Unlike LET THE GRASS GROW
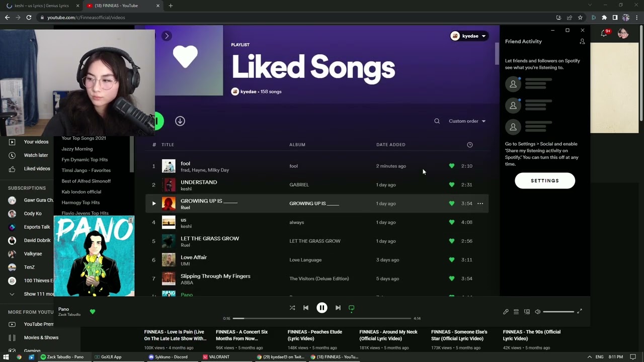 tap(451, 241)
